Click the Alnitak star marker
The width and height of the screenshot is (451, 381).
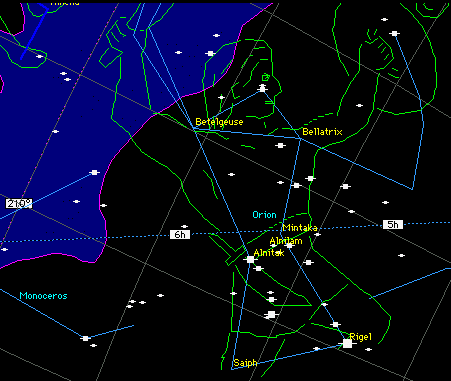tap(250, 259)
